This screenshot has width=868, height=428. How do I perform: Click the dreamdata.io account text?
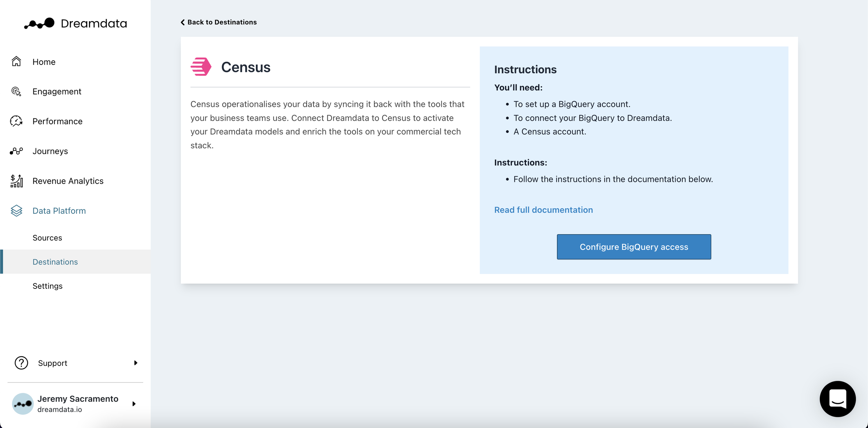[x=60, y=410]
